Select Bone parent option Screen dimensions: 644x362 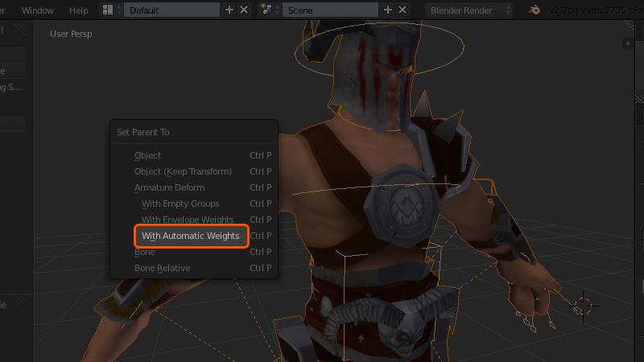click(x=194, y=252)
